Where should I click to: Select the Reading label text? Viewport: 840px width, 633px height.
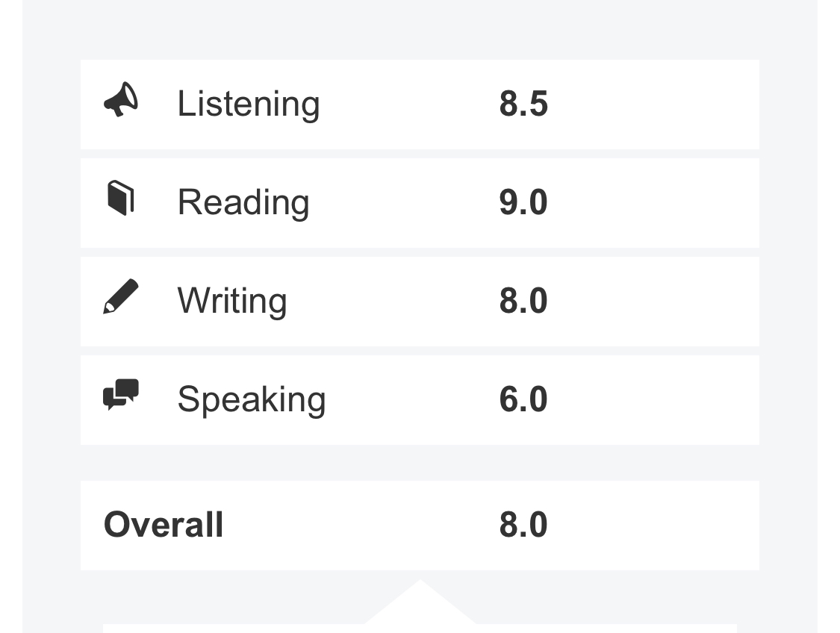click(x=243, y=203)
